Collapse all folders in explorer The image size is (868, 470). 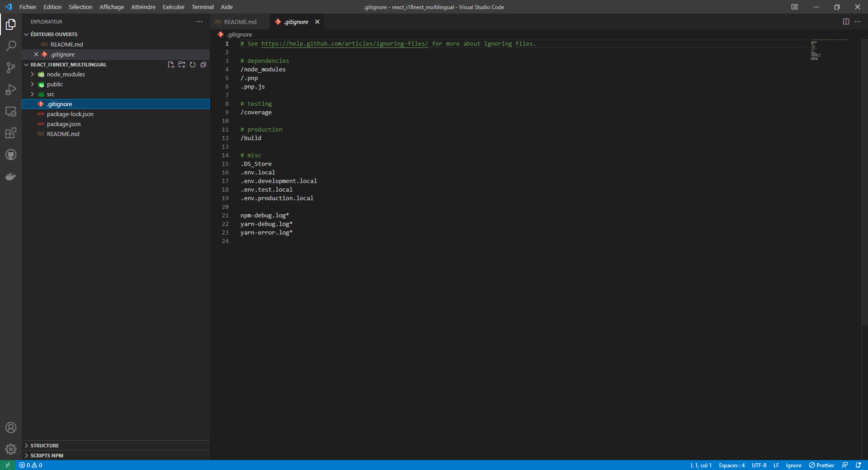click(x=203, y=65)
